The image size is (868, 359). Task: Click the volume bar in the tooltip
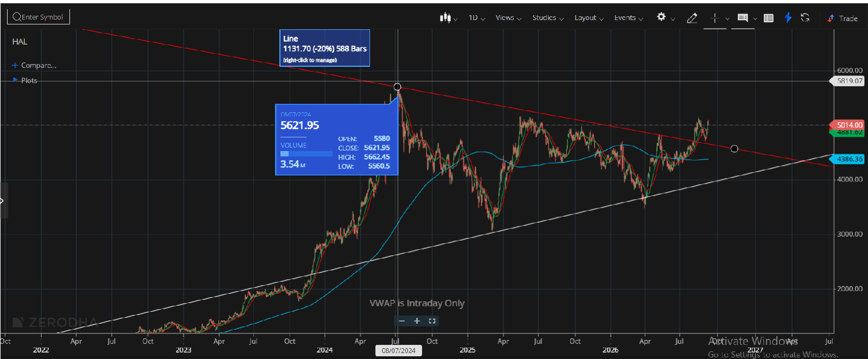click(x=306, y=154)
